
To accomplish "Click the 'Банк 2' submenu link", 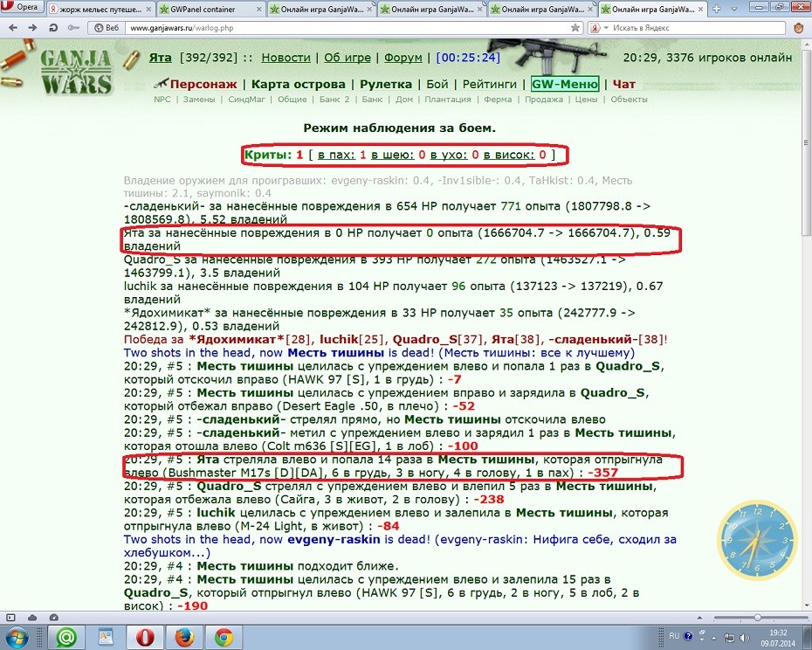I will [334, 100].
